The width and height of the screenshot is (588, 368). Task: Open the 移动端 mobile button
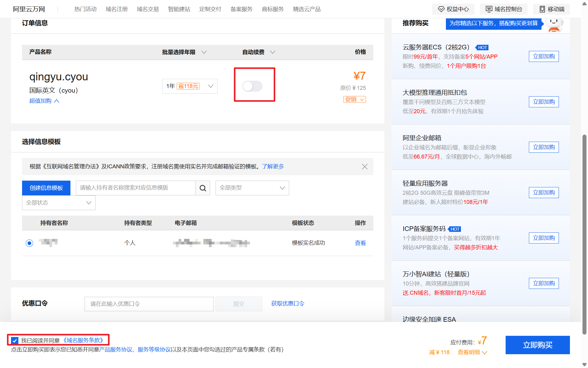tap(551, 9)
